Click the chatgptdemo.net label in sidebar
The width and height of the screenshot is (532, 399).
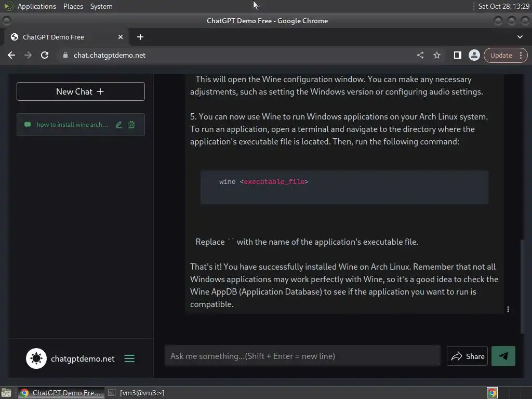[83, 358]
